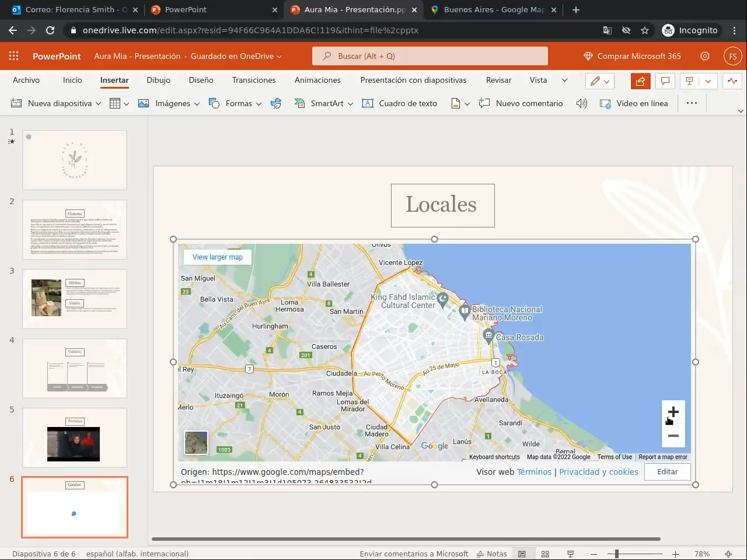Screen dimensions: 747x560
Task: Zoom out on the embedded map
Action: [x=673, y=436]
